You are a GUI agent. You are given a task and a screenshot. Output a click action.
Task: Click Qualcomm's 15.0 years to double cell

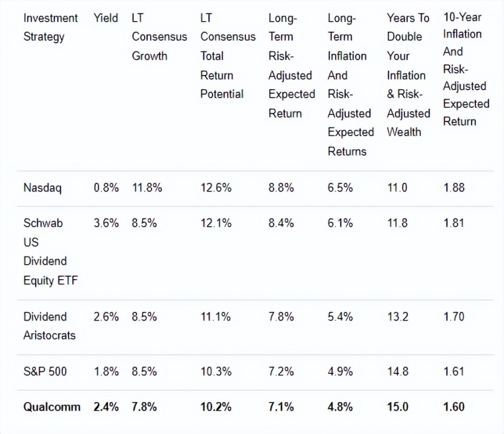397,407
